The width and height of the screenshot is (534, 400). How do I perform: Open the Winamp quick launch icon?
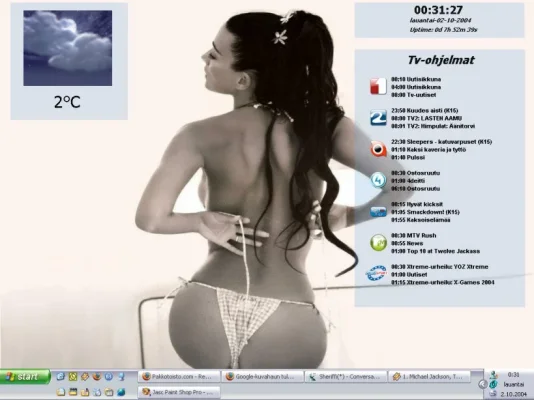pyautogui.click(x=85, y=377)
